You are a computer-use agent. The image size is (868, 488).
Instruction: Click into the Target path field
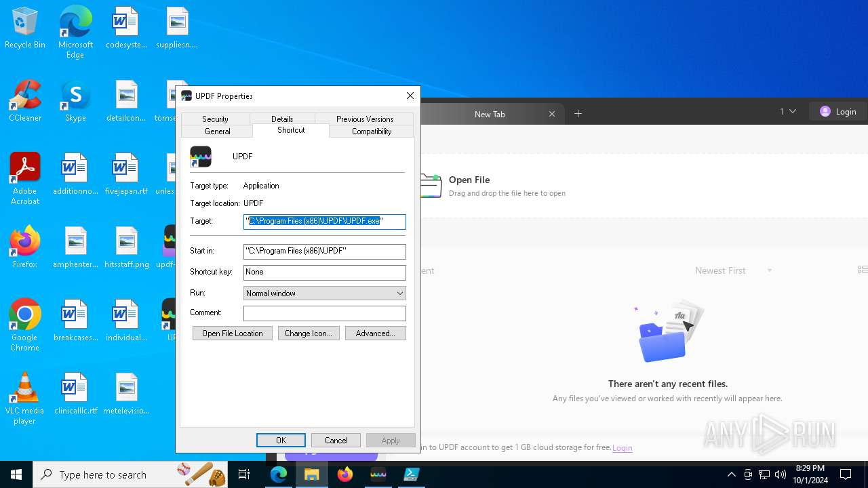325,222
